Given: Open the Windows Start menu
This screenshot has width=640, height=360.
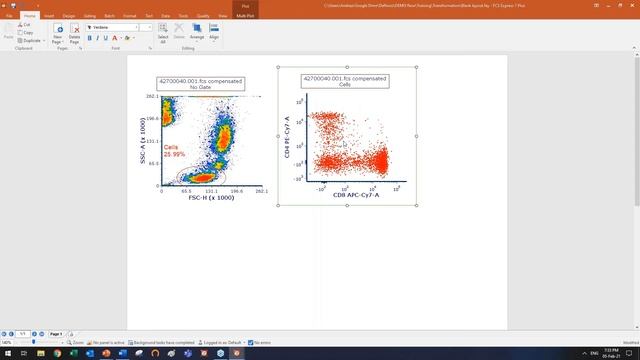Looking at the screenshot, I should point(8,353).
